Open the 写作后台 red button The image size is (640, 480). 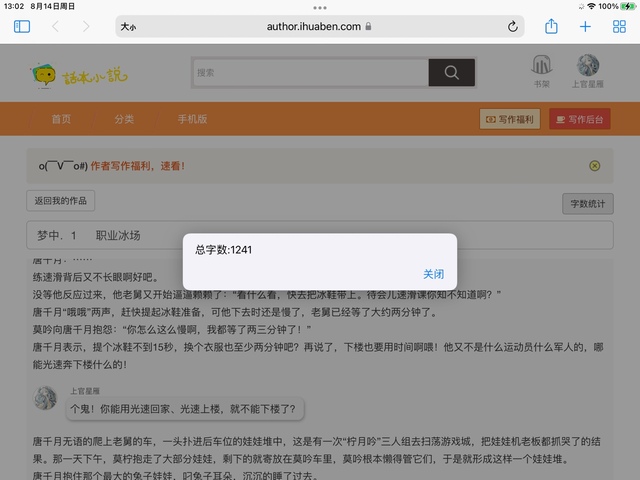click(x=580, y=119)
